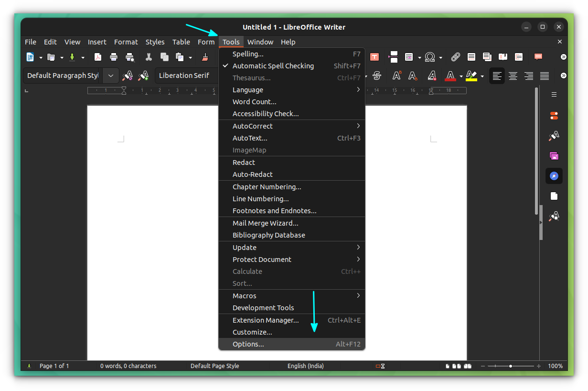
Task: Toggle center text alignment
Action: point(513,76)
